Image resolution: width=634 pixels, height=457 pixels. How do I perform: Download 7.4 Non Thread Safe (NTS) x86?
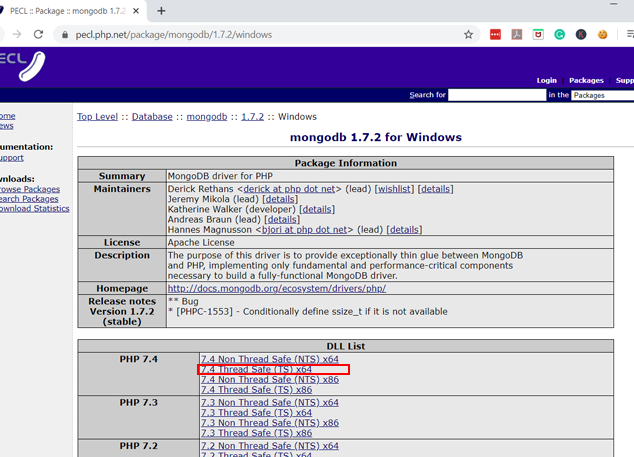point(270,379)
